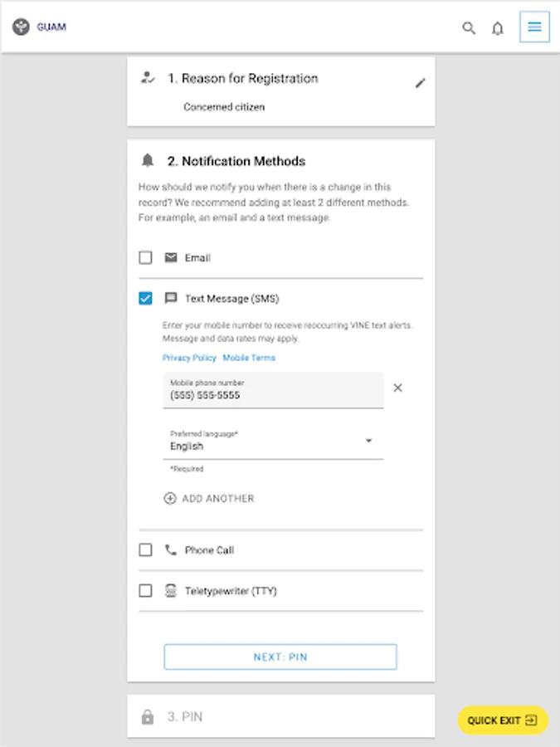Open the Mobile Terms link
The width and height of the screenshot is (560, 747).
tap(249, 358)
